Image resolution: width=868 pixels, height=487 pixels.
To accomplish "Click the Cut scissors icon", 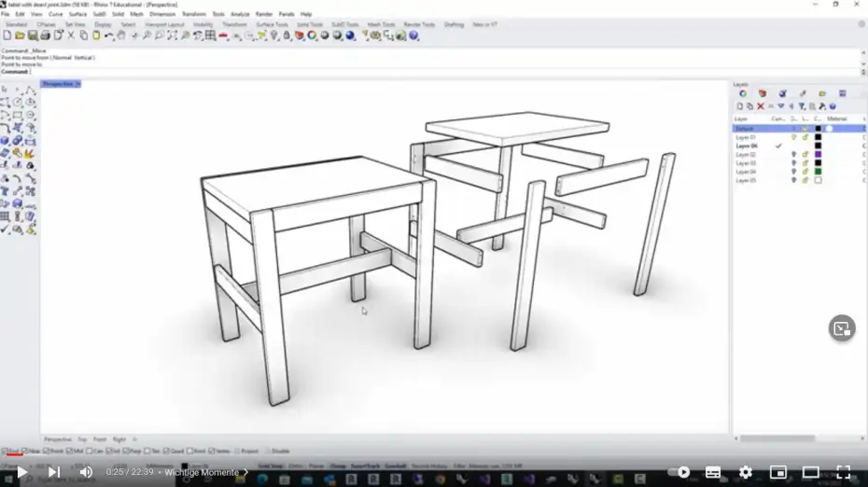I will pos(71,35).
